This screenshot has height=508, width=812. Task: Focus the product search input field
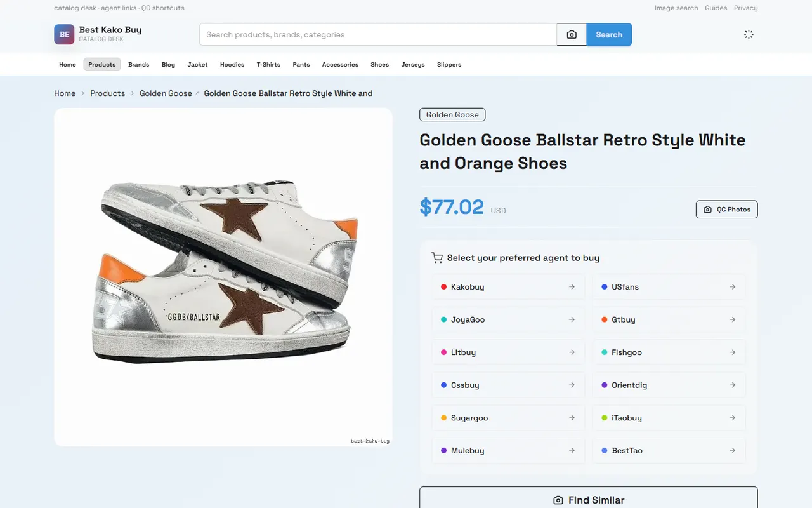[x=378, y=35]
